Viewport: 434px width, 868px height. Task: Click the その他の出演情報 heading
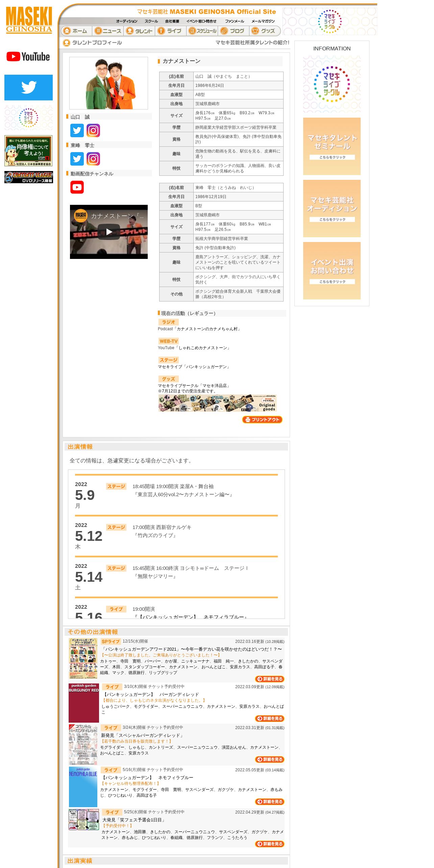point(93,632)
